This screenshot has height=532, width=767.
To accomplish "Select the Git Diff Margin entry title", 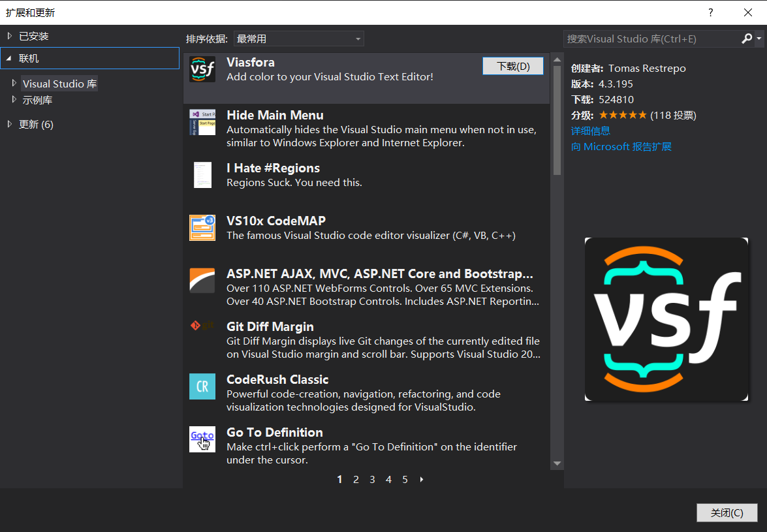I will [270, 326].
